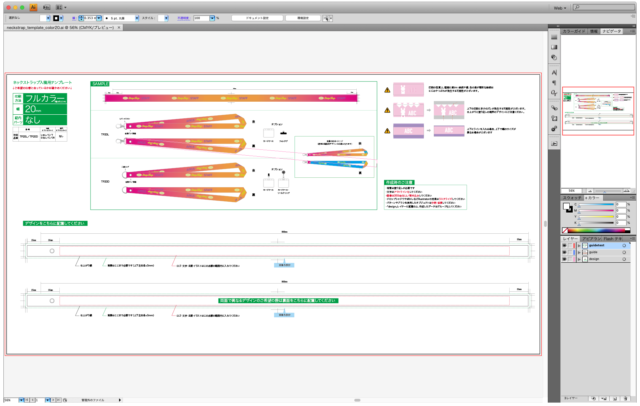The image size is (640, 406).
Task: Click the Navigator zoom percentage field
Action: point(572,191)
